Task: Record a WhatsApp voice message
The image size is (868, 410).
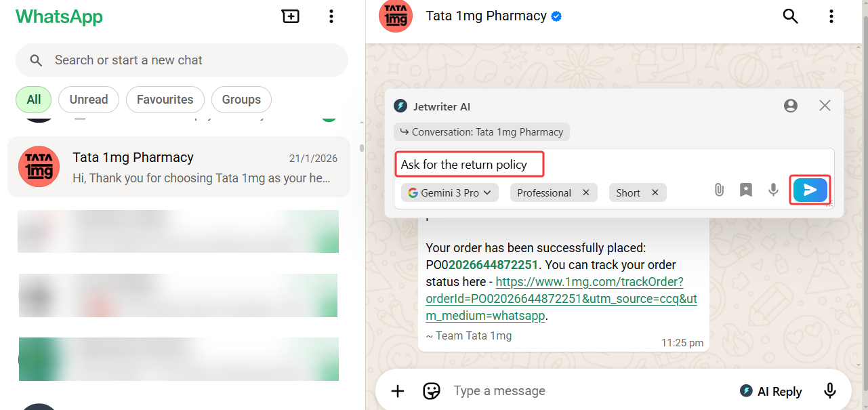Action: tap(829, 391)
